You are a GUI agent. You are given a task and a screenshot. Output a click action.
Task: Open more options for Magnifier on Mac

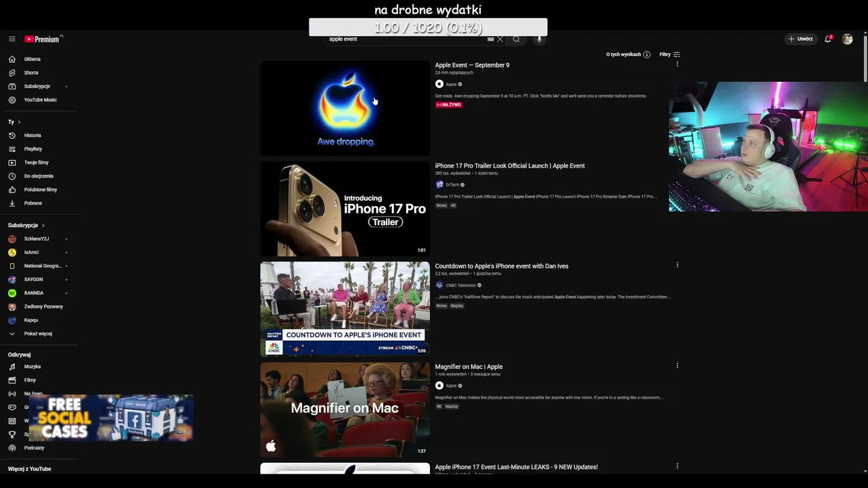[x=677, y=365]
